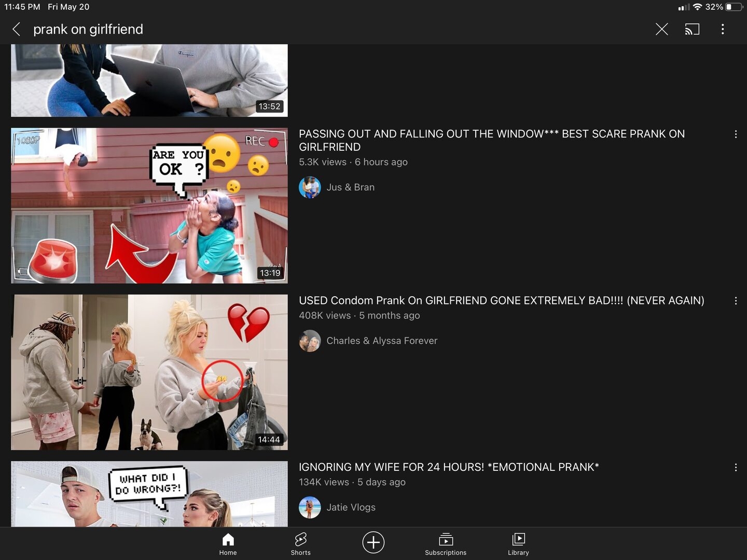Tap the Wi-Fi icon in status bar
This screenshot has height=560, width=747.
pos(698,7)
